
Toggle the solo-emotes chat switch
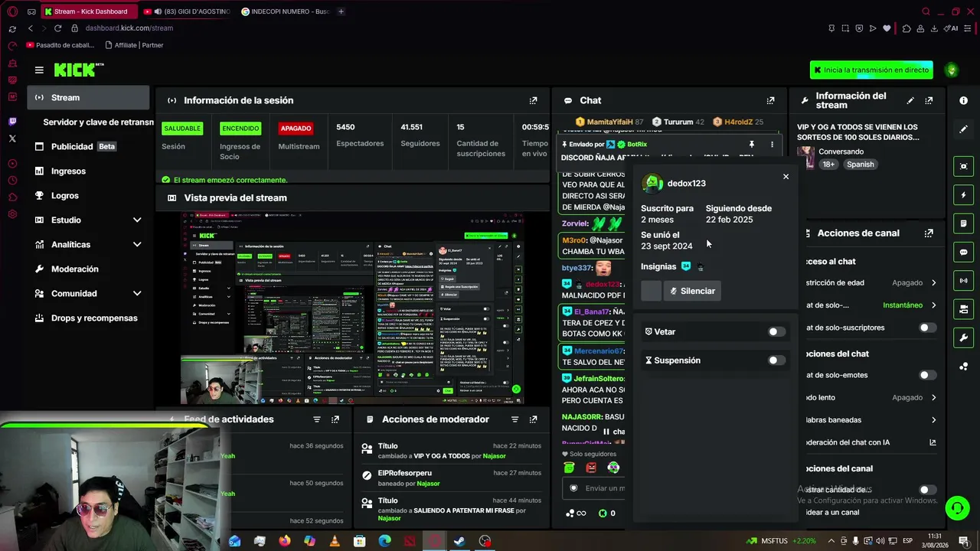pyautogui.click(x=927, y=375)
